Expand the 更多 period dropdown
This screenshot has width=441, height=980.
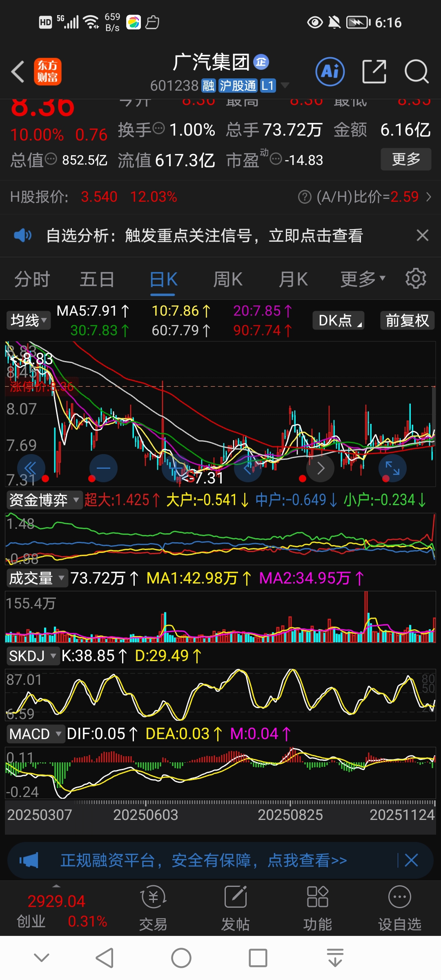(363, 279)
